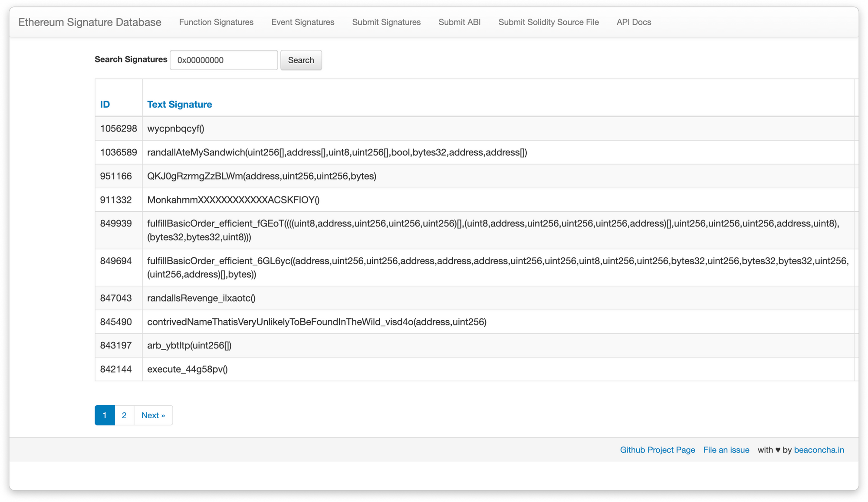Image resolution: width=868 pixels, height=502 pixels.
Task: Click the Next » pagination link
Action: point(153,415)
